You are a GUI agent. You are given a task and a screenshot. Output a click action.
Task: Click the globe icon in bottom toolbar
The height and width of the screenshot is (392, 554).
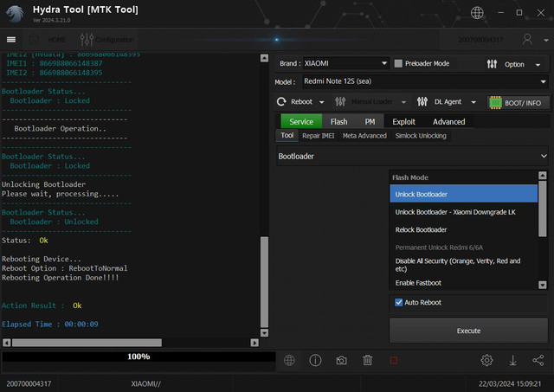point(289,360)
